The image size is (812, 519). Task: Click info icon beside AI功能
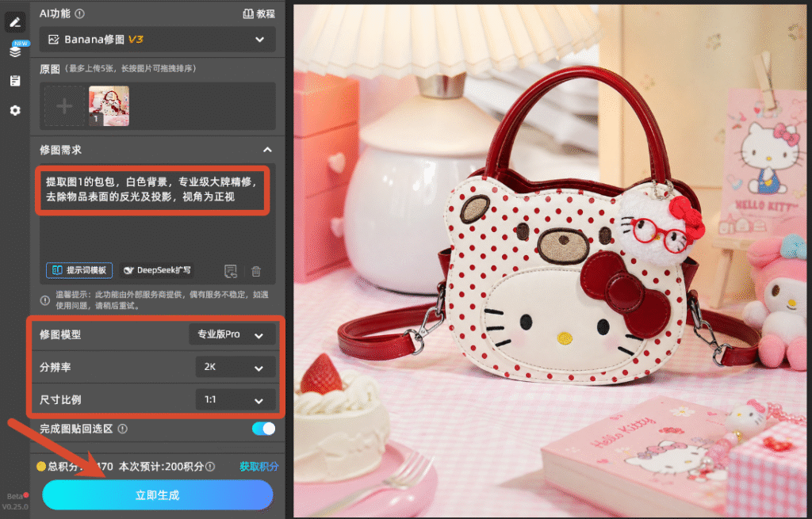point(79,14)
